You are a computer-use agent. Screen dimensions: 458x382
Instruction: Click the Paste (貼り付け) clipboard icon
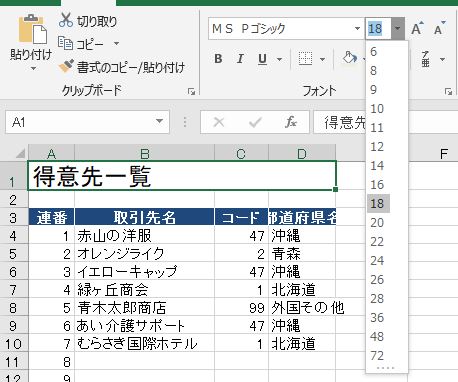click(32, 29)
